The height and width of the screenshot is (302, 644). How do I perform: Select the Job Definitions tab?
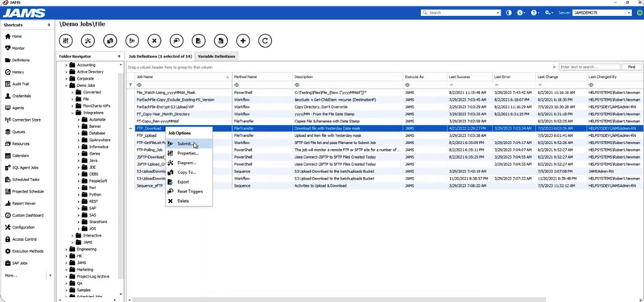click(x=160, y=56)
